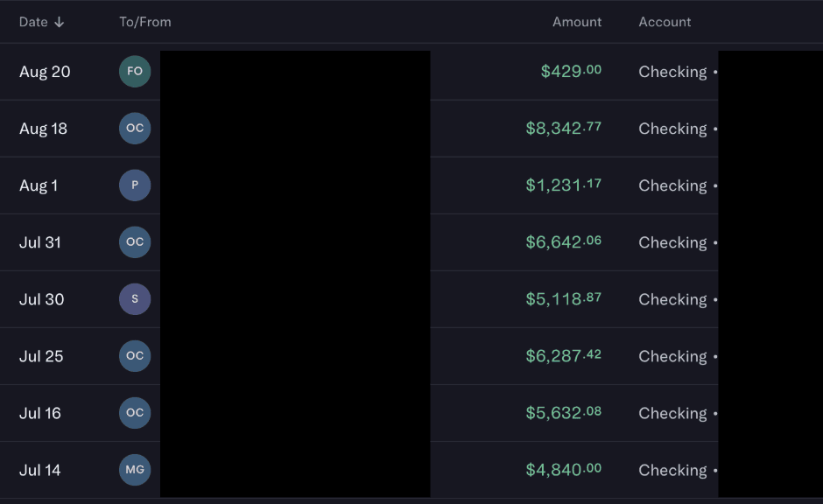Screen dimensions: 823x504
Task: Click the OC avatar on Aug 18
Action: pyautogui.click(x=135, y=129)
